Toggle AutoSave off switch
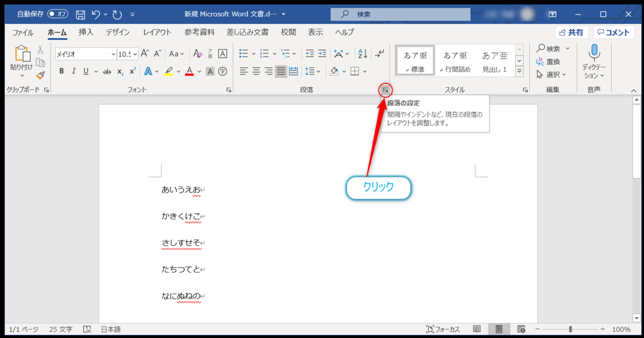This screenshot has width=644, height=338. click(57, 14)
